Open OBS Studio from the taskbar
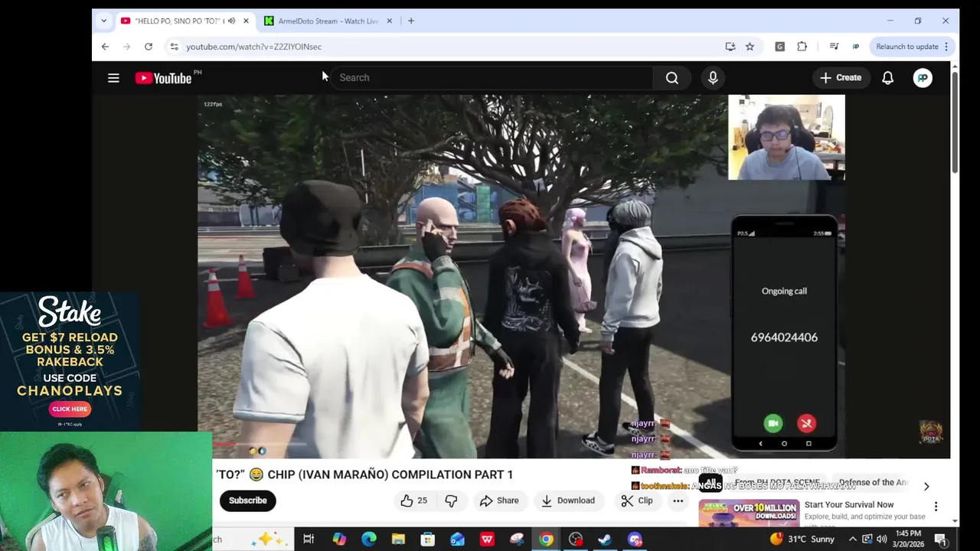980x551 pixels. coord(576,540)
